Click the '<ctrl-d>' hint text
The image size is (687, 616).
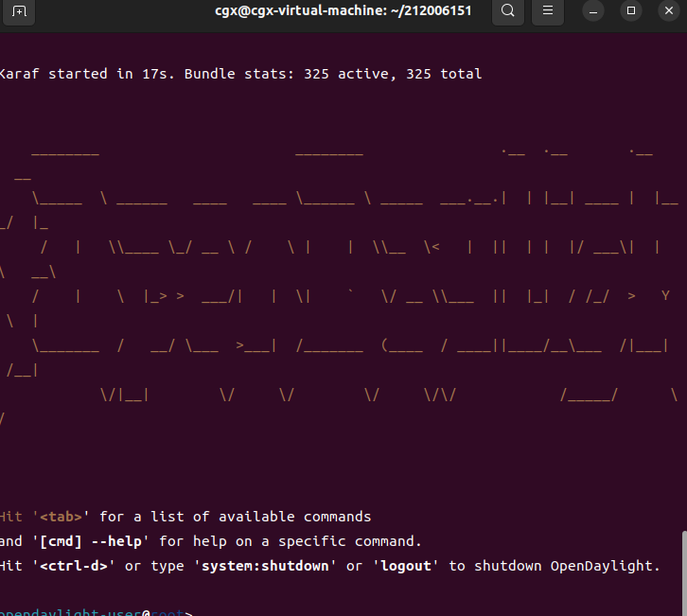tap(74, 566)
